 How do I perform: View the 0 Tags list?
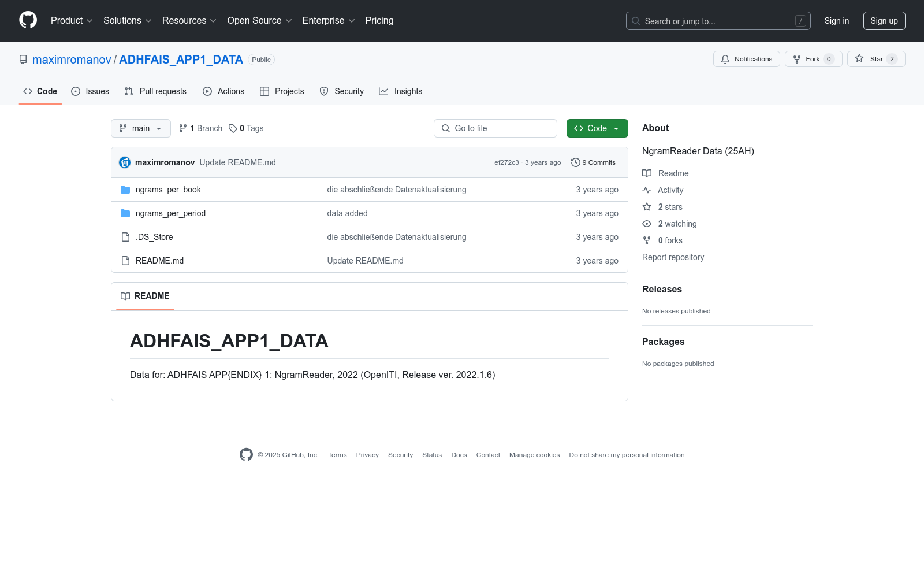tap(246, 128)
